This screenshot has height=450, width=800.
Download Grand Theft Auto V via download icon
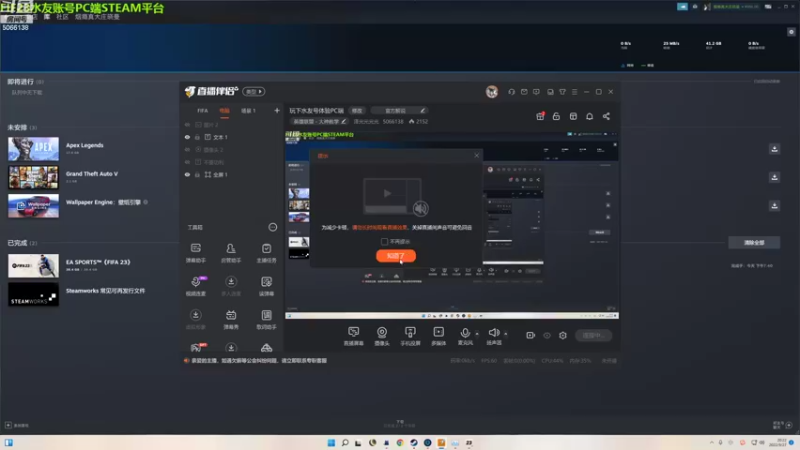774,177
